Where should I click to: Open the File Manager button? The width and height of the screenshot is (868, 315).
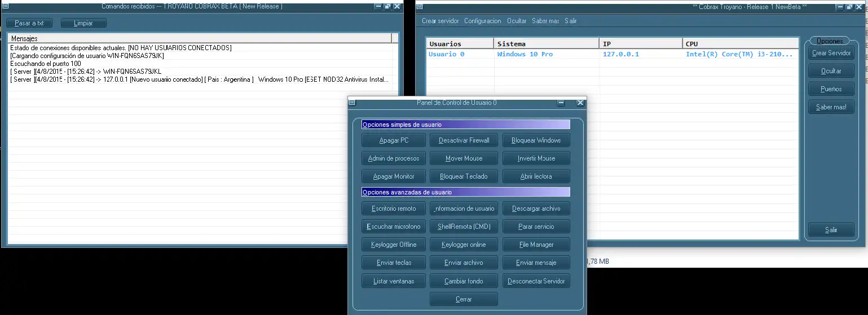coord(536,245)
